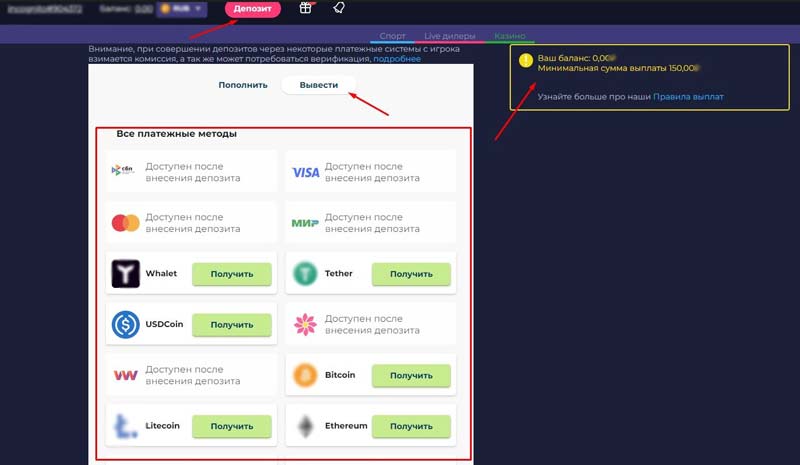
Task: Click the MIR payment logo
Action: point(305,222)
